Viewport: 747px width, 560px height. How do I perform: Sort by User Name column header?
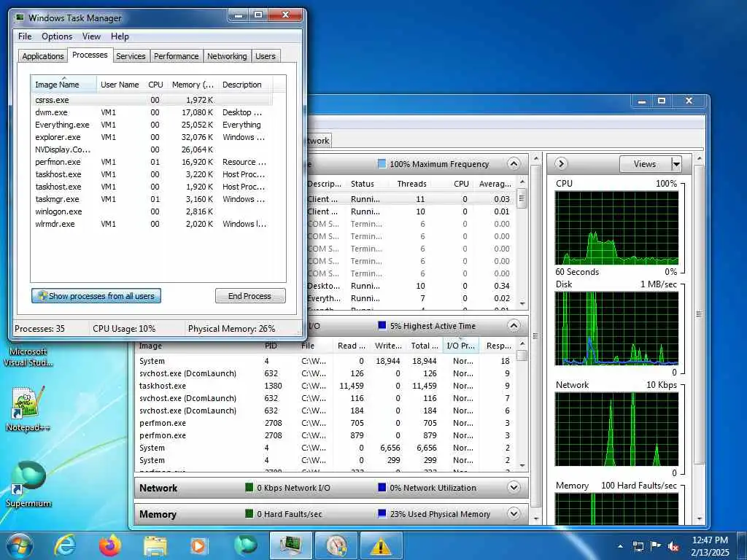120,85
